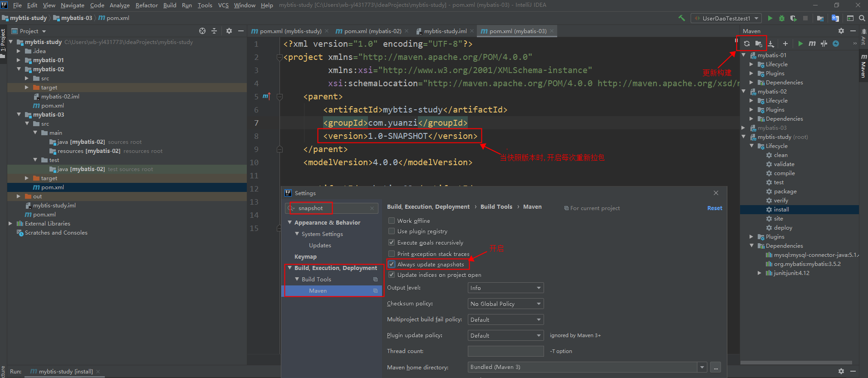Click gutter override icon on line 5

coord(266,96)
